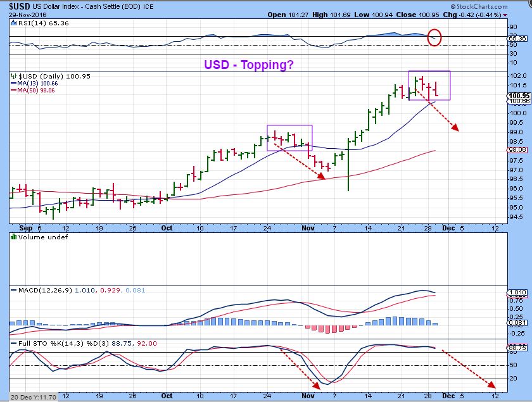Click the Dec label on price chart date axis
Viewport: 532px width, 402px height.
(x=448, y=228)
